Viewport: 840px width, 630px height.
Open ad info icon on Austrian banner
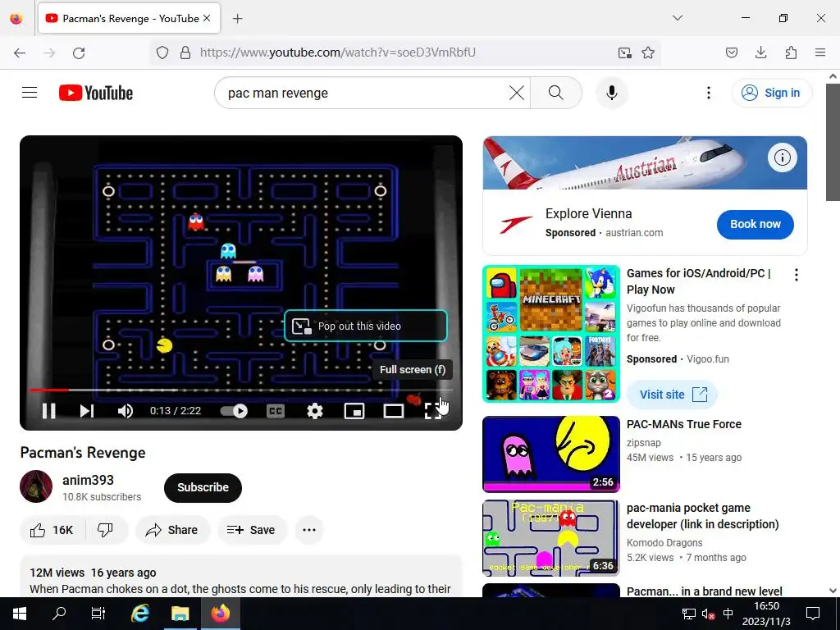(x=782, y=157)
